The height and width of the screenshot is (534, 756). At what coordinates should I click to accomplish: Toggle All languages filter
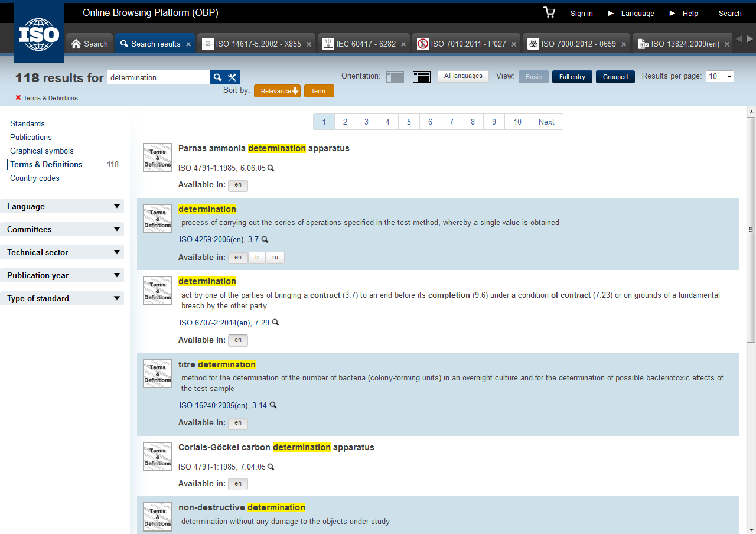[463, 76]
